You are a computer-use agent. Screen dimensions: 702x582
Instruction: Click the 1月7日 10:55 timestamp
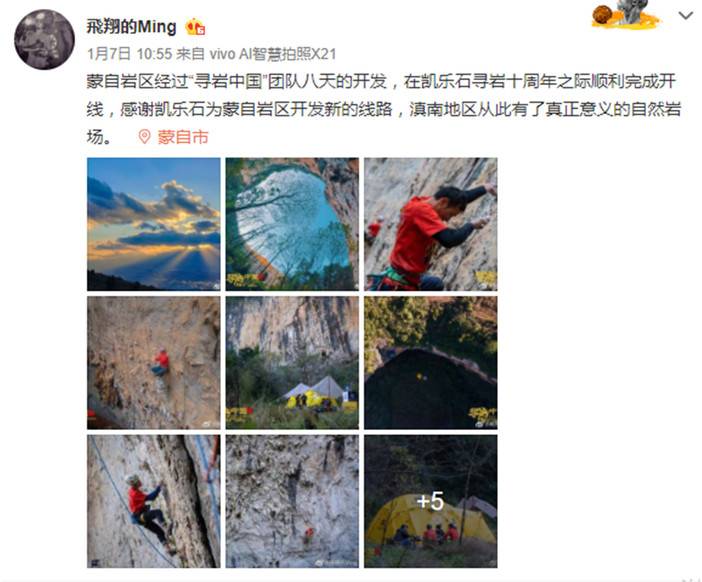[129, 54]
